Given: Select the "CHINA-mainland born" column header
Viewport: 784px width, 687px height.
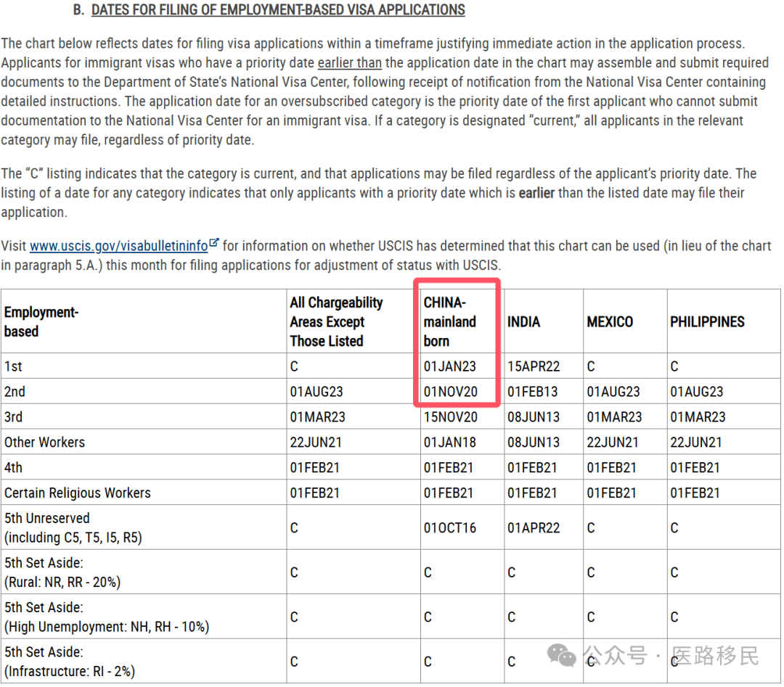Looking at the screenshot, I should (x=449, y=322).
